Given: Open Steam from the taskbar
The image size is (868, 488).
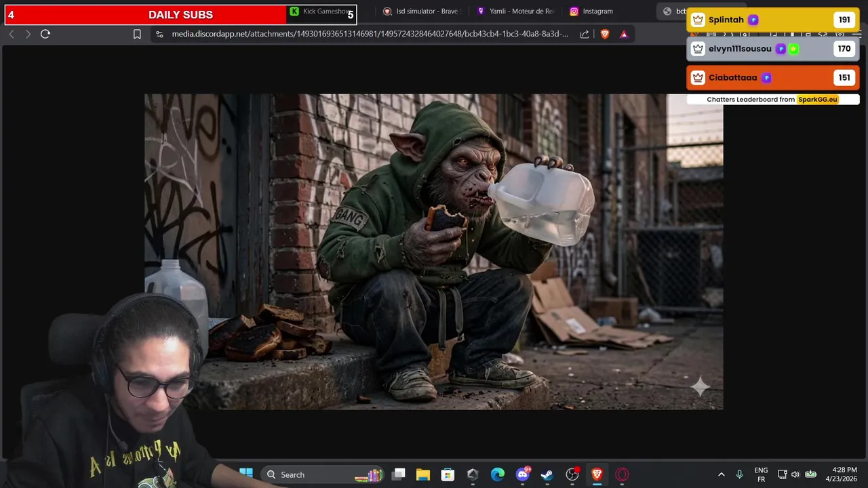Looking at the screenshot, I should 547,474.
